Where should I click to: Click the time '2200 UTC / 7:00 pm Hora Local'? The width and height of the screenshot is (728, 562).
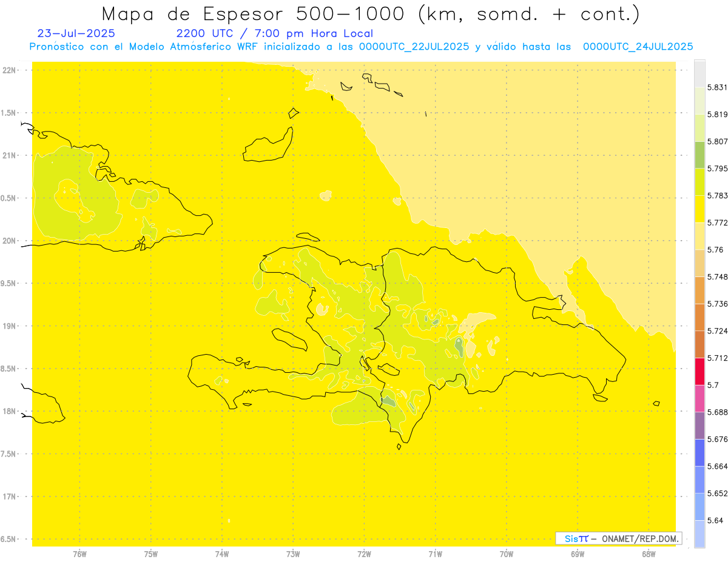[x=275, y=34]
